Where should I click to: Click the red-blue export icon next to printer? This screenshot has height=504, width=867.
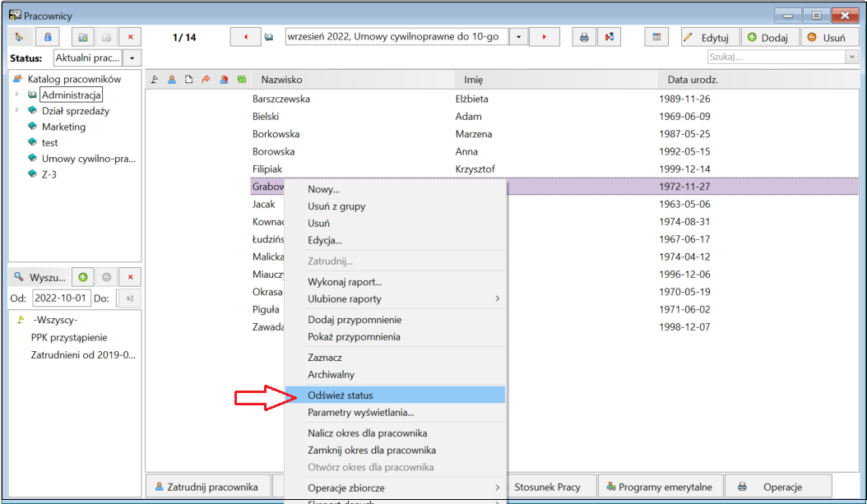(609, 37)
